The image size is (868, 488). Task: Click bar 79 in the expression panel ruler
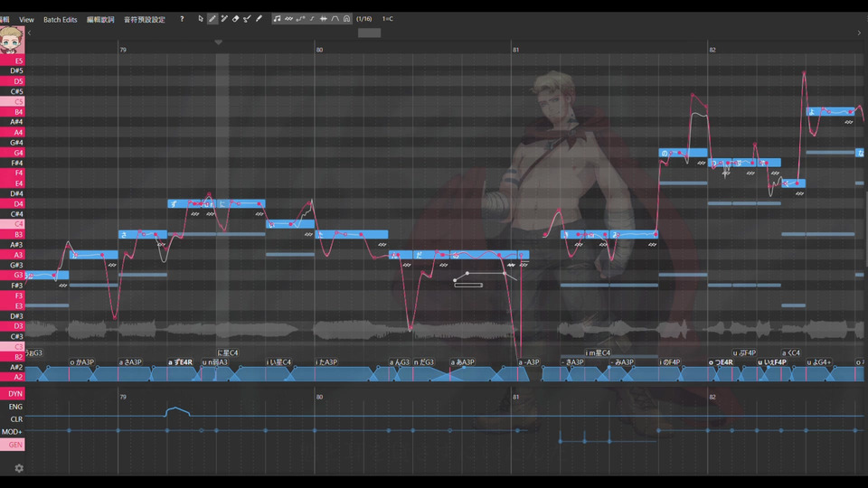[123, 397]
